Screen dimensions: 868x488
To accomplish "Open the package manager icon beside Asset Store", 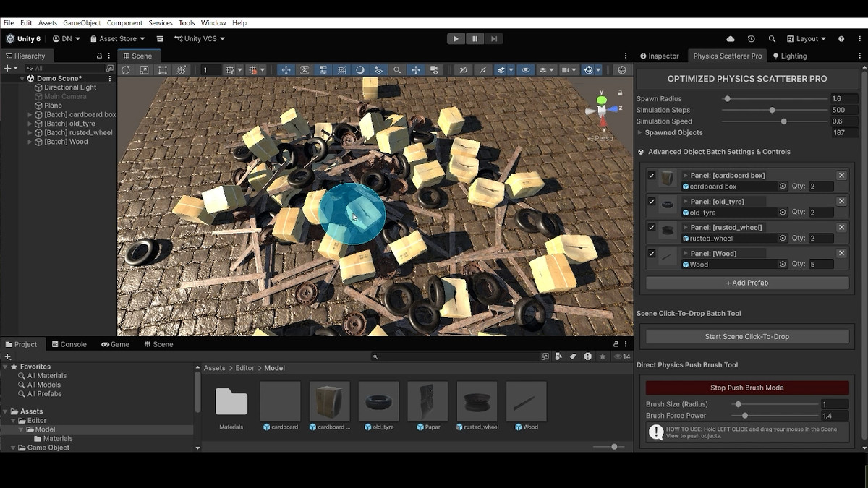I will click(x=160, y=39).
